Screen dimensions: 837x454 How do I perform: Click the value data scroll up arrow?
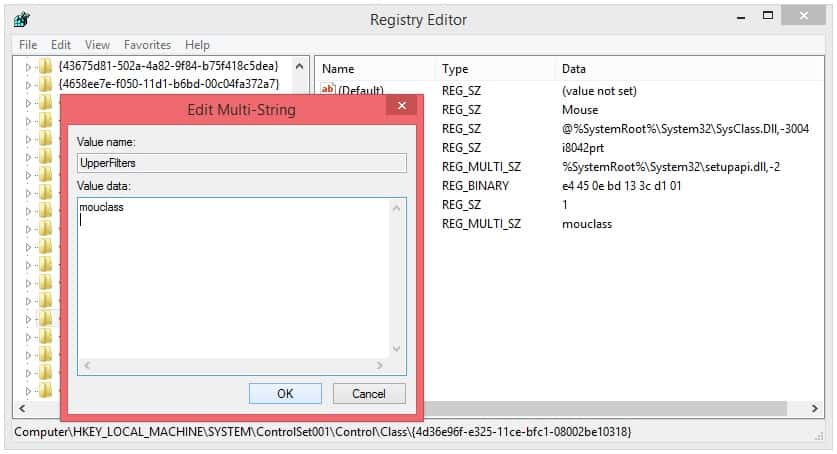click(397, 208)
